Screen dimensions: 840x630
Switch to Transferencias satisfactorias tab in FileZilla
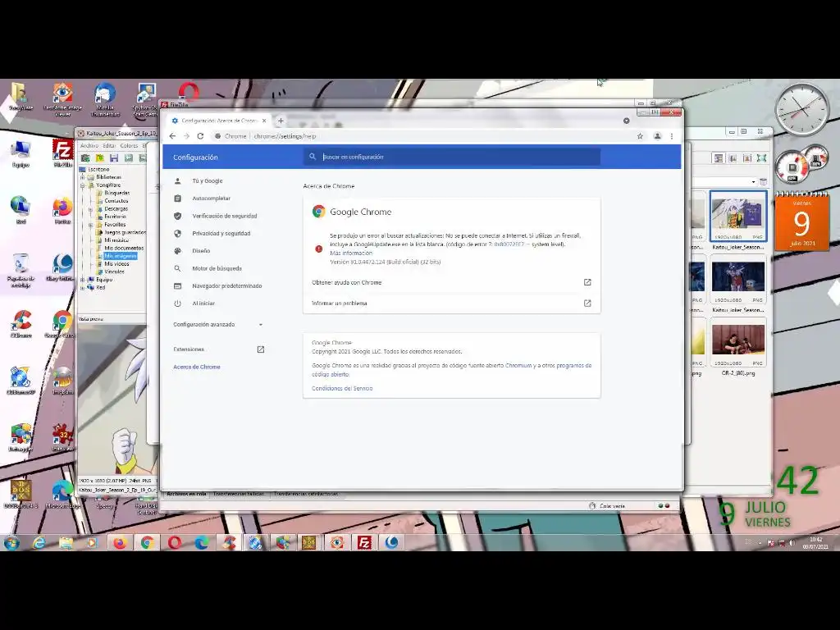[x=306, y=494]
